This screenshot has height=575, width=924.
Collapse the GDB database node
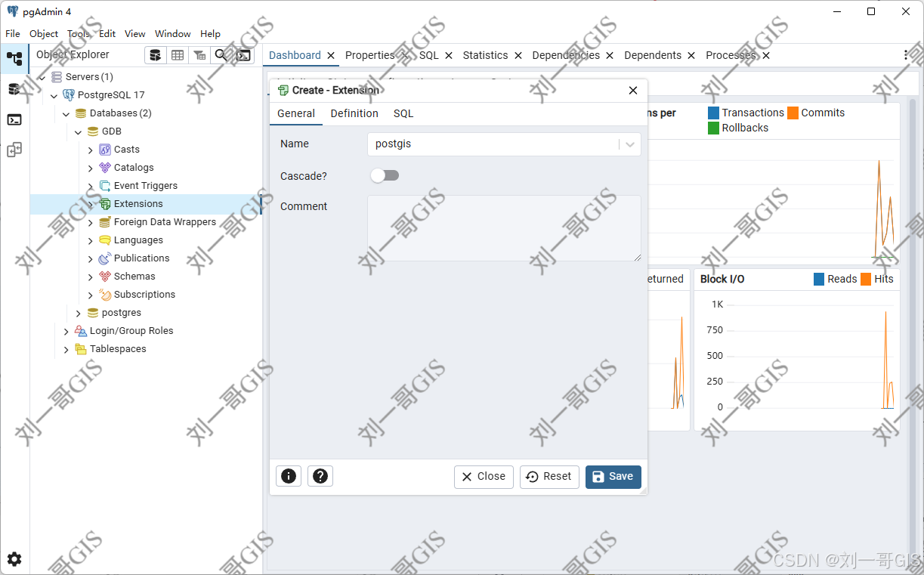tap(79, 131)
